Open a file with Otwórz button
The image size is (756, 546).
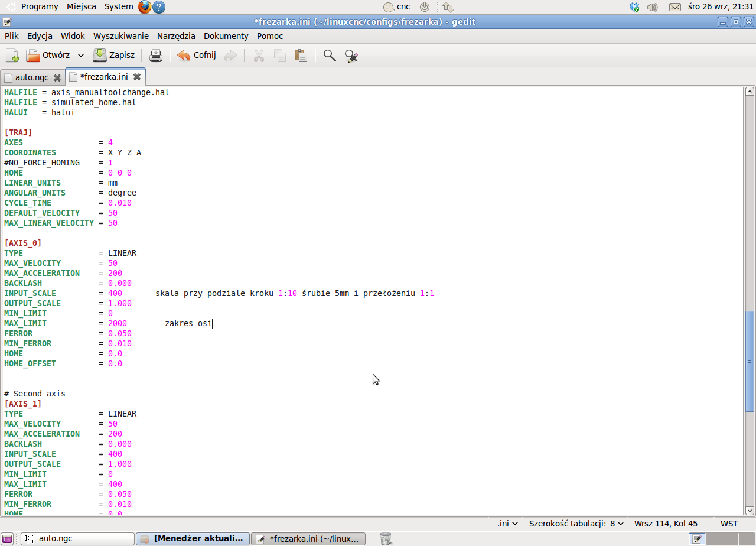pyautogui.click(x=48, y=56)
